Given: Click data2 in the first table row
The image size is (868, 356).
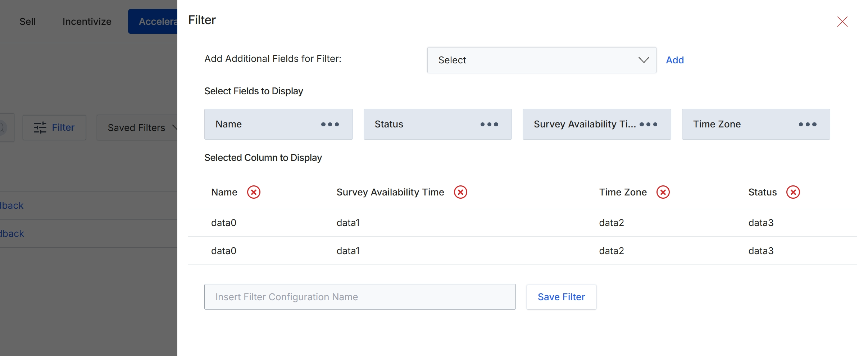Looking at the screenshot, I should tap(611, 223).
